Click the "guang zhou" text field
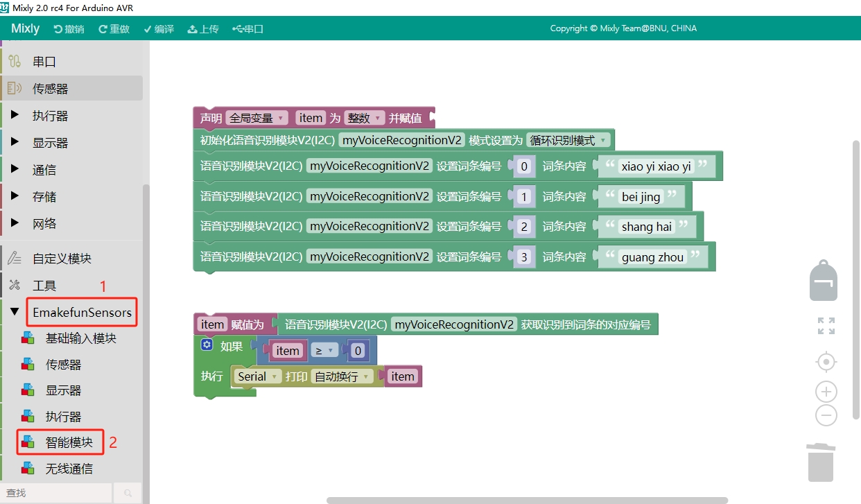Image resolution: width=861 pixels, height=504 pixels. (653, 257)
